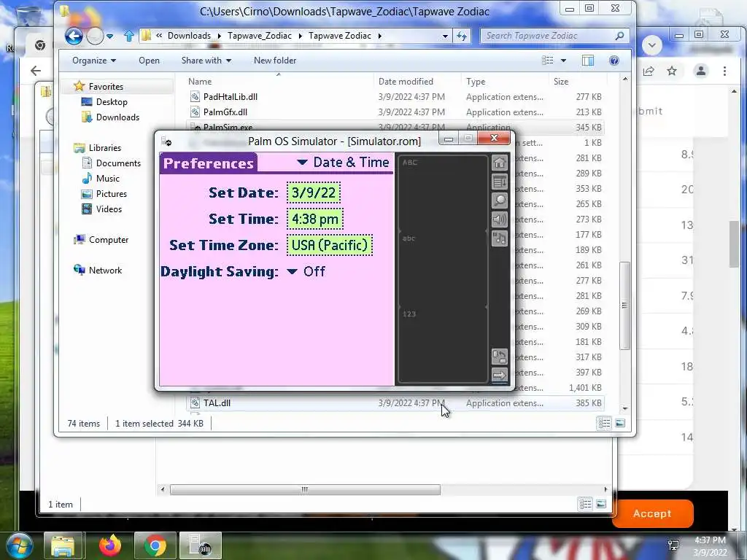Open the view options dropdown arrow
This screenshot has height=560, width=747.
click(564, 61)
